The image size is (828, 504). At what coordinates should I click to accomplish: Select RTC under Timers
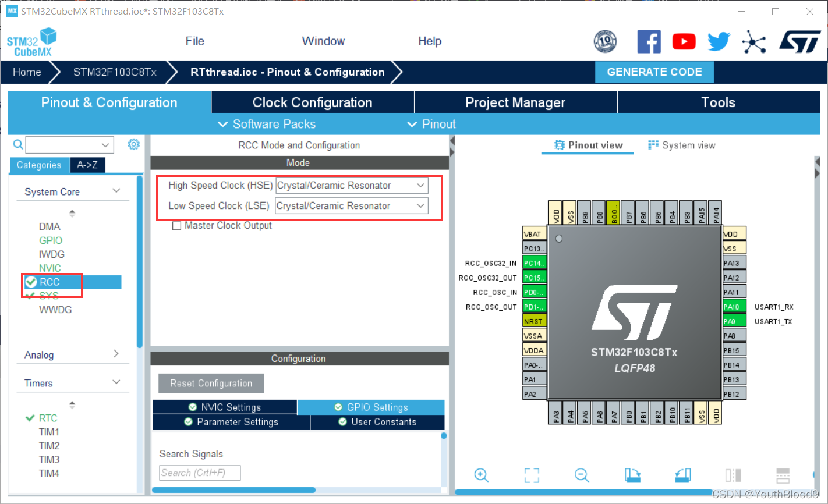tap(48, 418)
